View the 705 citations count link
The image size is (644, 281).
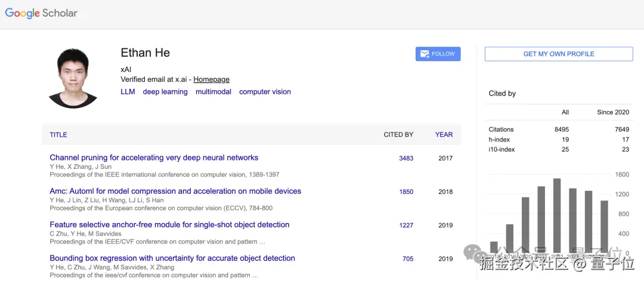[408, 259]
